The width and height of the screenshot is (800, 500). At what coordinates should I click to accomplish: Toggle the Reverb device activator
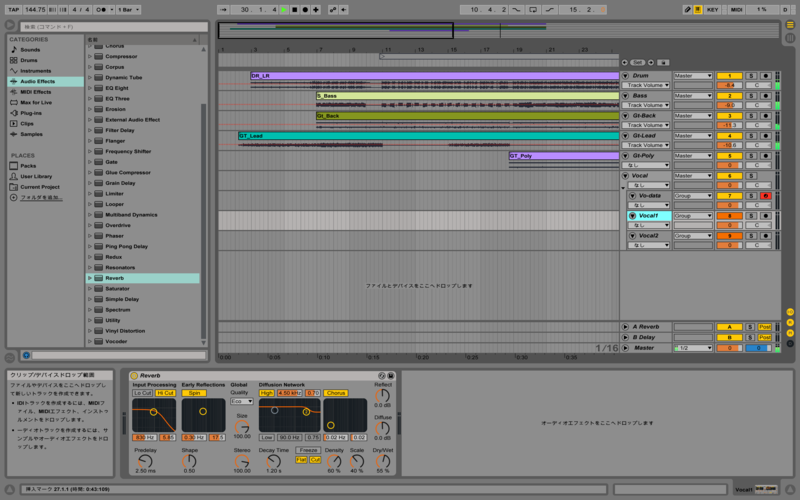pos(134,376)
